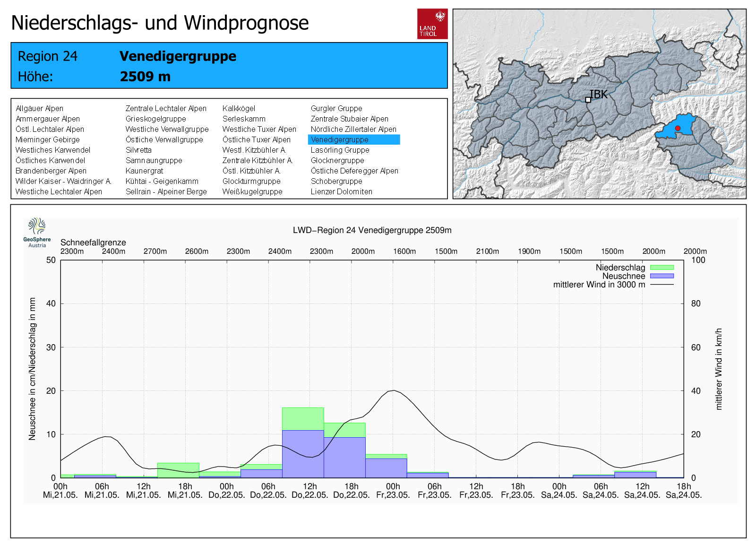This screenshot has height=545, width=756.
Task: Open Kühtai - Geigenkamm forecast
Action: click(x=162, y=182)
